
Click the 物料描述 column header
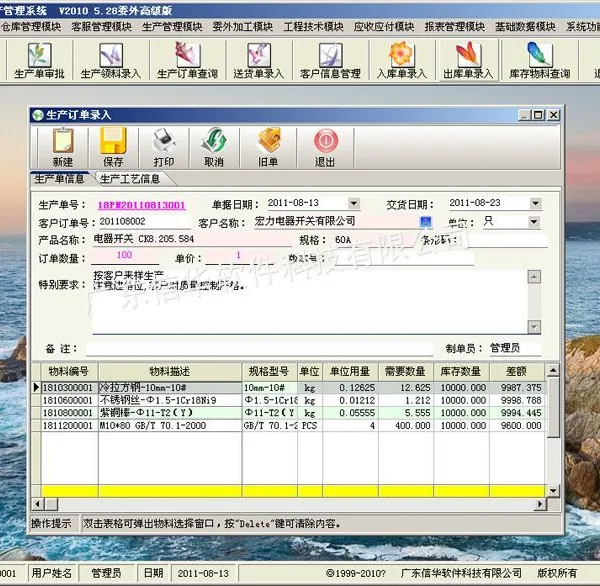[x=170, y=371]
